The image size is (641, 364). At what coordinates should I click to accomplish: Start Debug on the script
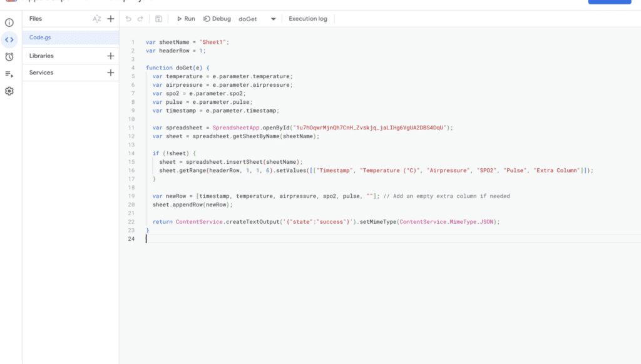pyautogui.click(x=217, y=19)
